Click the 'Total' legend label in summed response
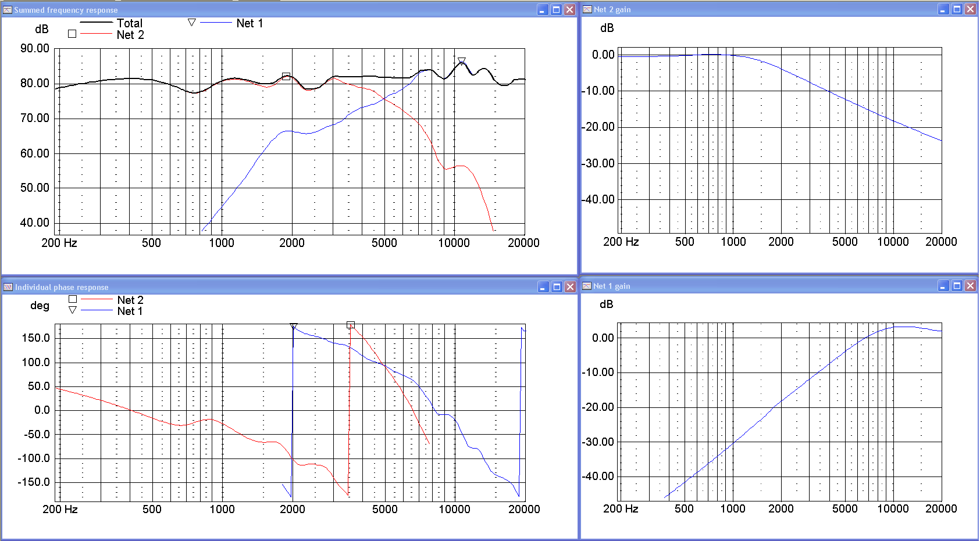Screen dimensions: 980x541 (129, 23)
